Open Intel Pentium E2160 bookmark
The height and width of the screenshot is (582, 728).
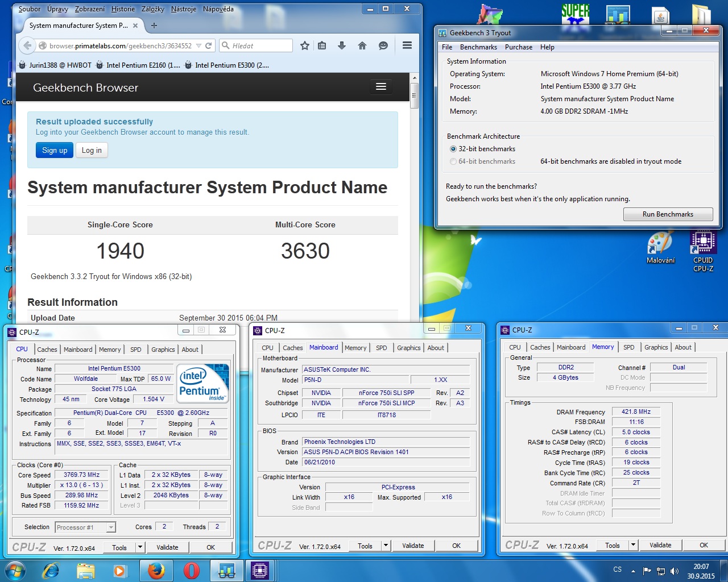(138, 65)
